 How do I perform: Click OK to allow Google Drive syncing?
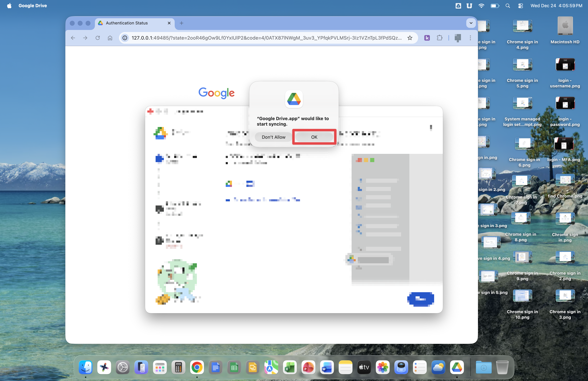314,137
